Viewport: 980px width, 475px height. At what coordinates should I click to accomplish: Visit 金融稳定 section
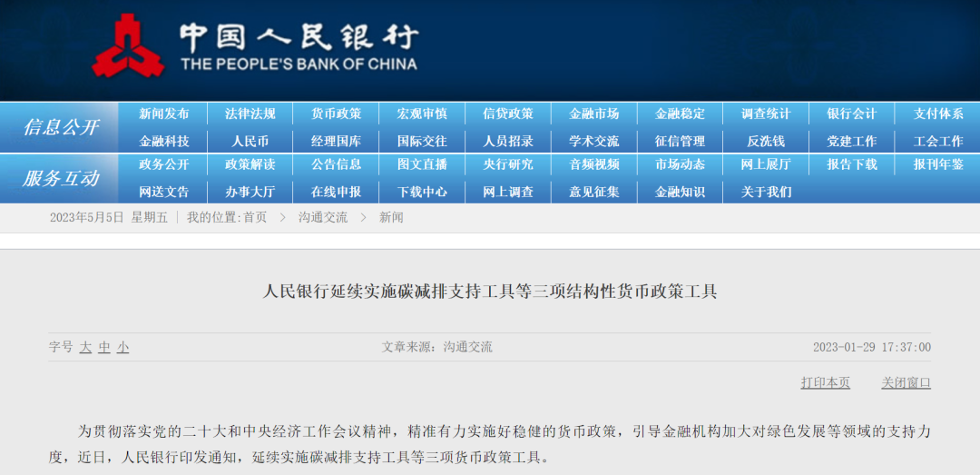click(x=680, y=114)
